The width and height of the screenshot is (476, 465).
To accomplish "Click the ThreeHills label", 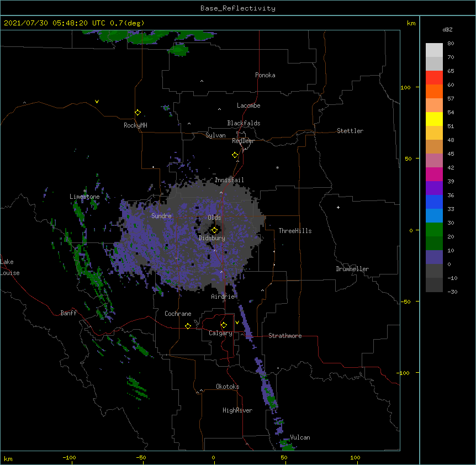I will (295, 231).
